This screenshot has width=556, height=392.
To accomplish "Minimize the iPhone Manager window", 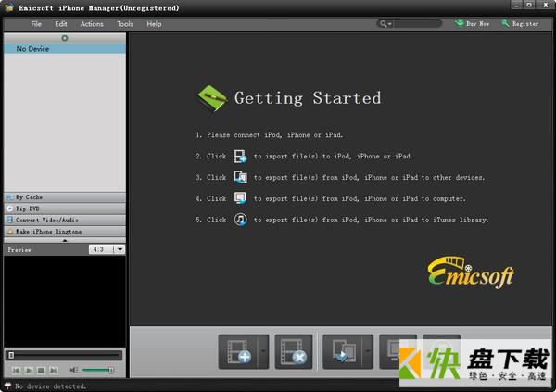I will 516,5.
